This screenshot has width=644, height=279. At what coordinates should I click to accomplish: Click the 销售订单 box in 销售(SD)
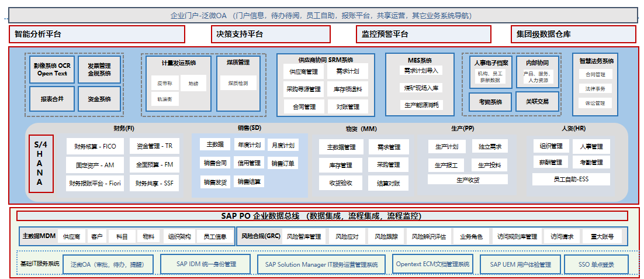point(283,163)
